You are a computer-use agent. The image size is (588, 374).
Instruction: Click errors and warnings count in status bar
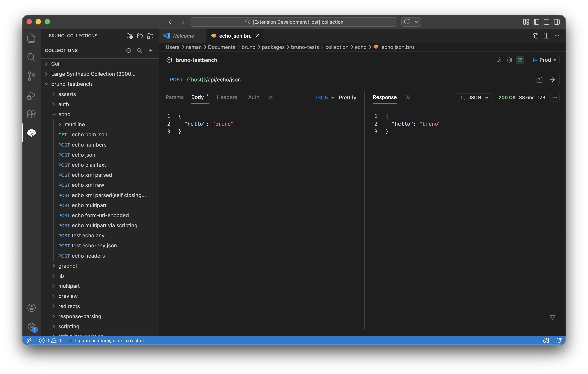[x=50, y=340]
